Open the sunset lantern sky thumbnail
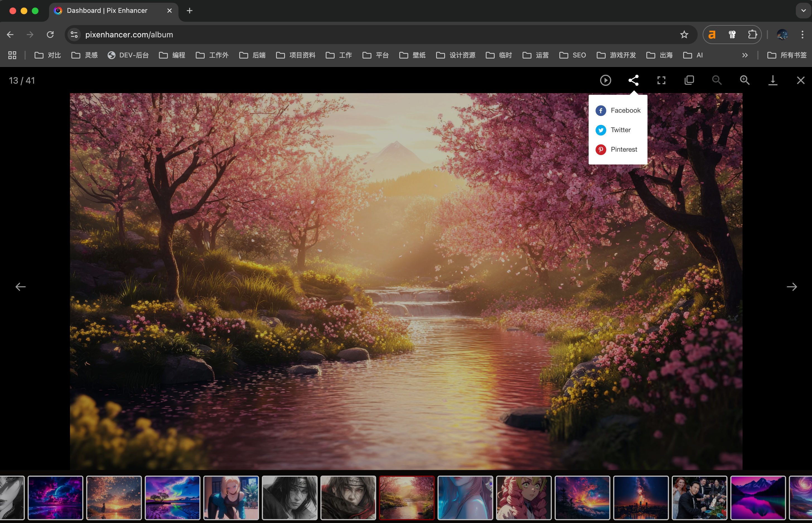 (114, 498)
